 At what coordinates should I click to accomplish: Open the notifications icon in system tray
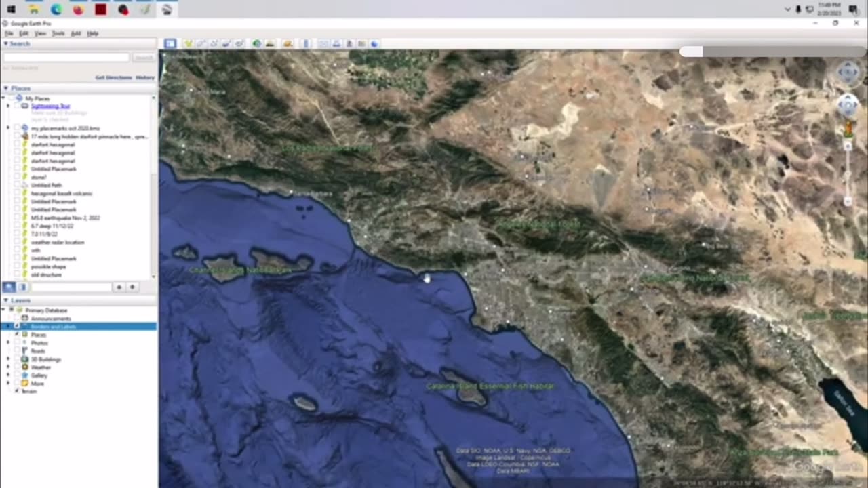click(x=853, y=9)
